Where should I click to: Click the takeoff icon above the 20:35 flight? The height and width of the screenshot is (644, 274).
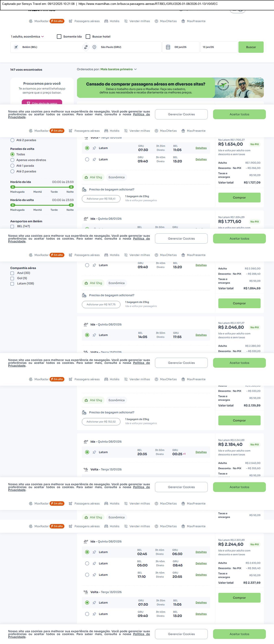86,442
